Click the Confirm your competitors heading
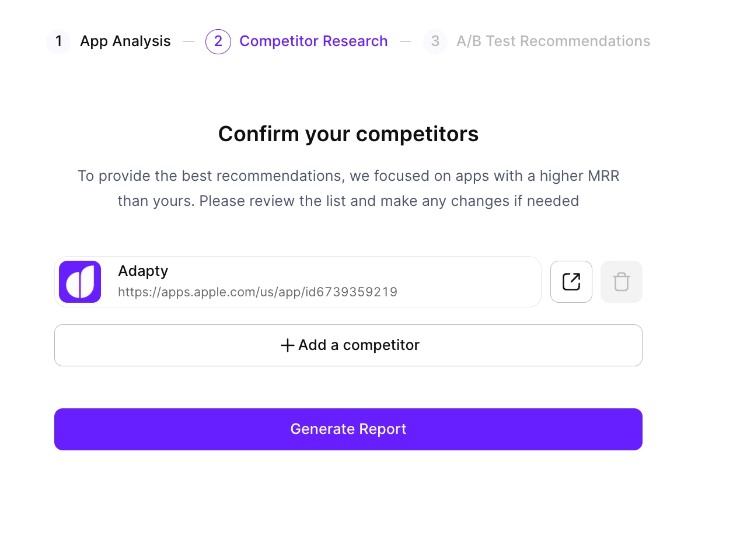747x560 pixels. [348, 134]
